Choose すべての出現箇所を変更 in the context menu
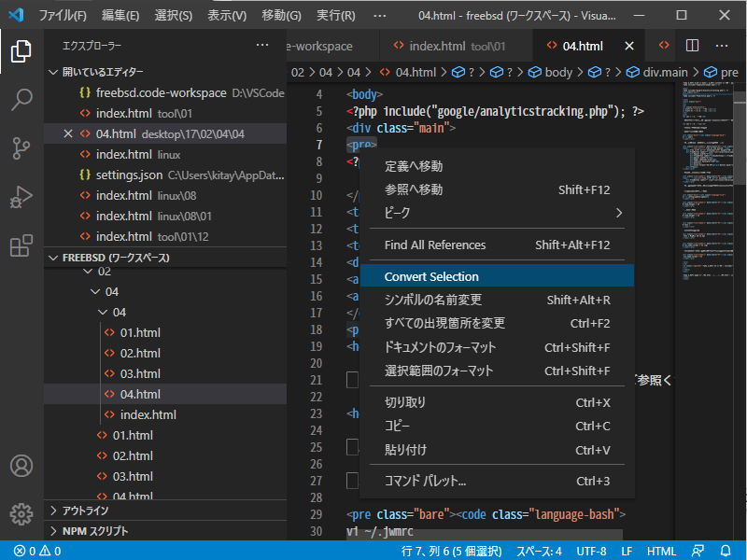The image size is (747, 560). tap(497, 323)
